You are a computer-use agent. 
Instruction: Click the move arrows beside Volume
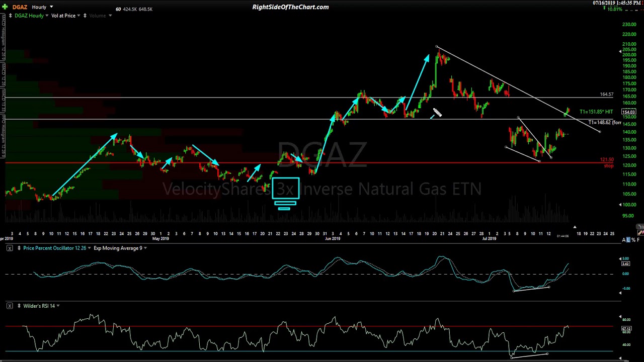tap(85, 16)
